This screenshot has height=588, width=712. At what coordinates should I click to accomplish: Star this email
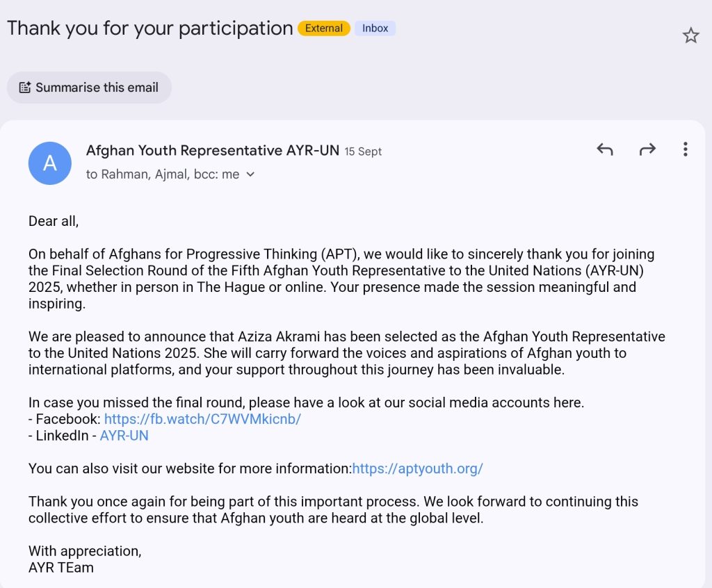coord(690,35)
